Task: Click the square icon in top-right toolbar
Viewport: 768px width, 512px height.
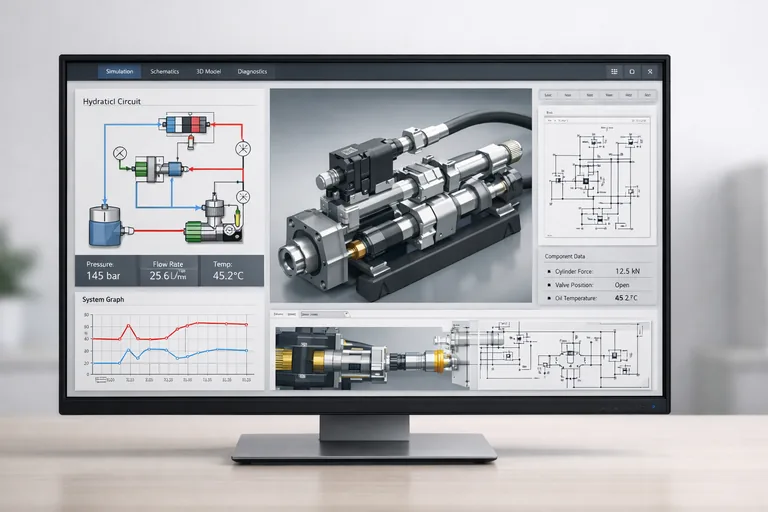Action: (x=632, y=72)
